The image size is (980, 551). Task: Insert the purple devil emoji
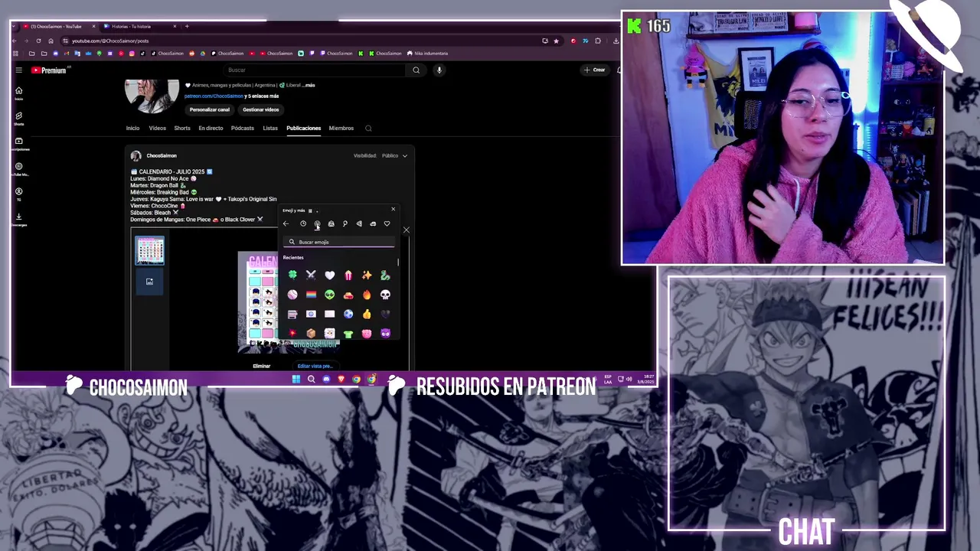click(385, 333)
